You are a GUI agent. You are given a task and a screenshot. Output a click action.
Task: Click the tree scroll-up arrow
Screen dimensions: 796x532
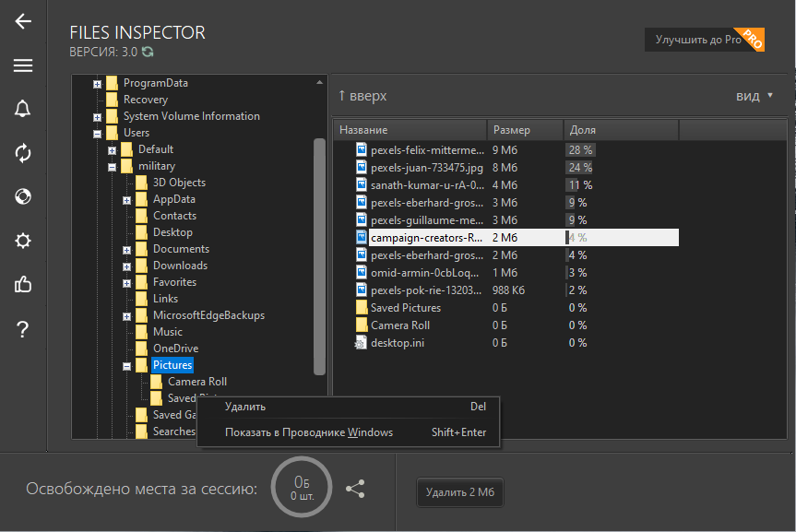[319, 82]
